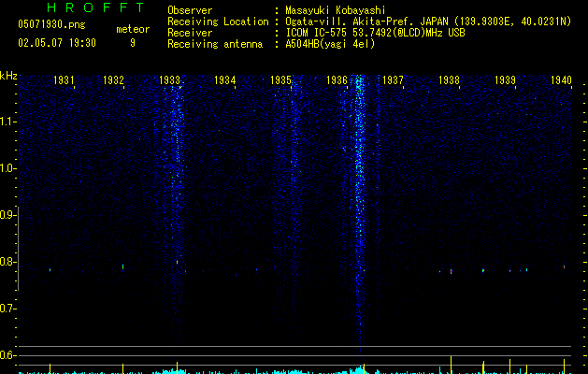Click the 1936 time marker
This screenshot has height=374, width=588.
click(x=337, y=80)
